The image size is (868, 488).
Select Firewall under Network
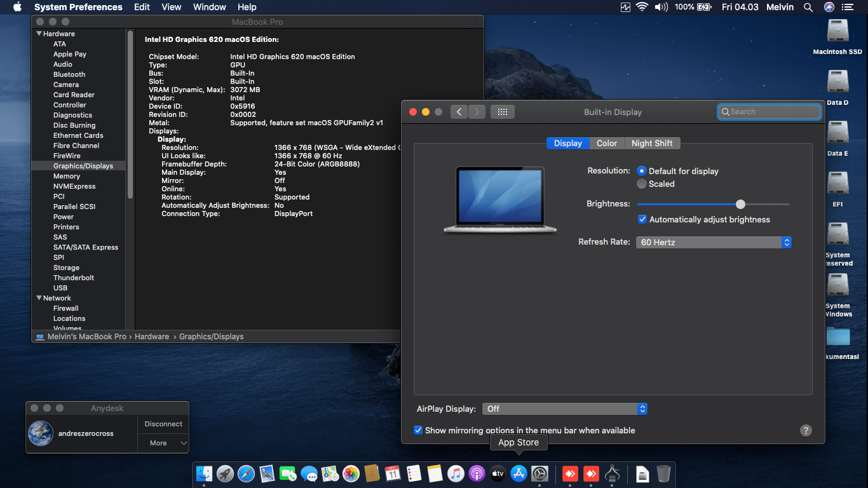pos(66,308)
